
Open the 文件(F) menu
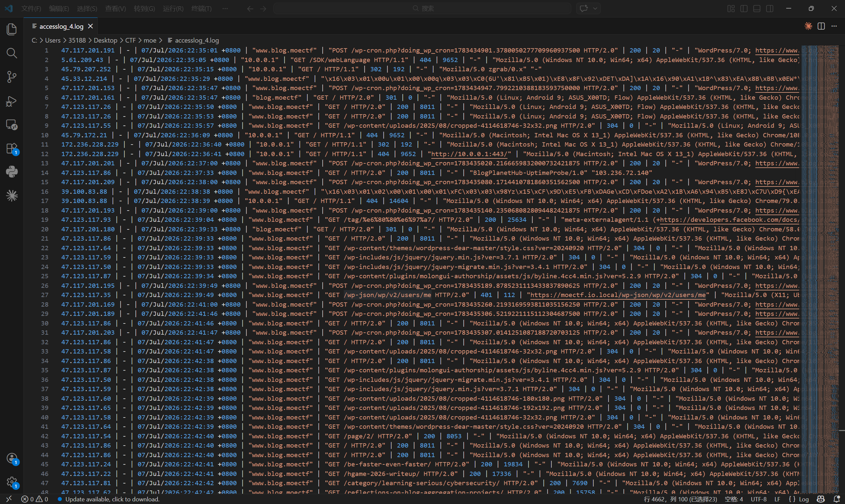[x=31, y=9]
